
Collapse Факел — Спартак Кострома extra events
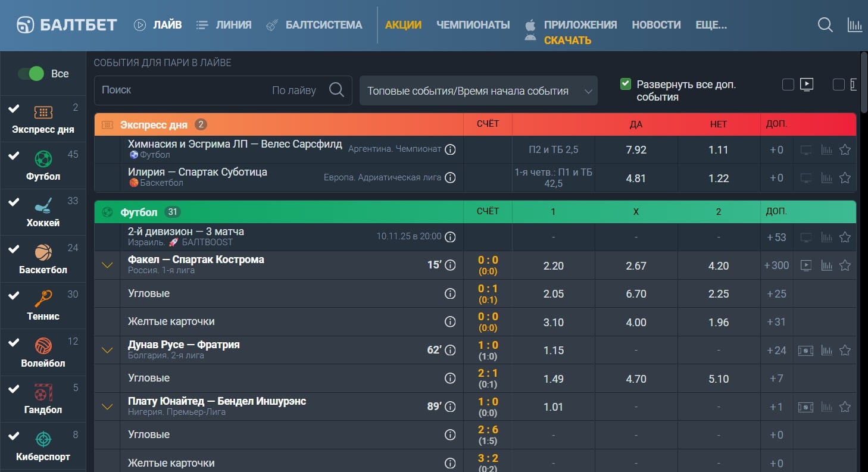107,265
